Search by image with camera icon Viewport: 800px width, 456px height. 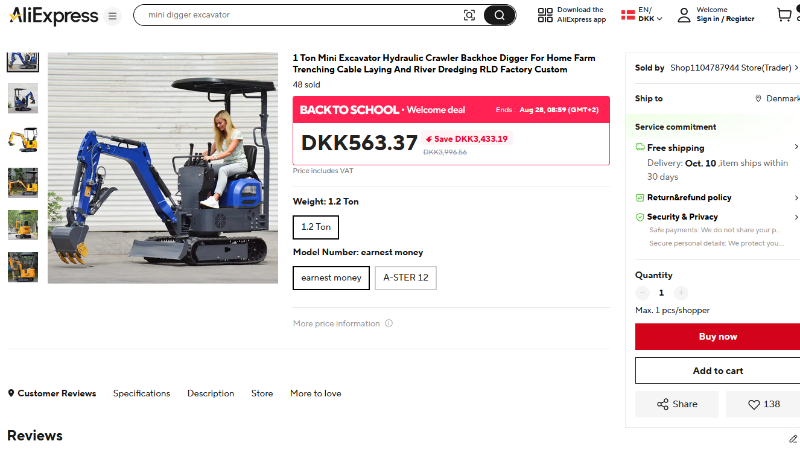(469, 15)
